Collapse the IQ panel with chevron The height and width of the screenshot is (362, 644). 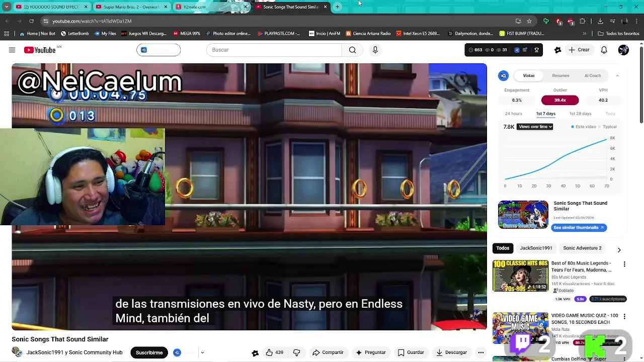[617, 75]
